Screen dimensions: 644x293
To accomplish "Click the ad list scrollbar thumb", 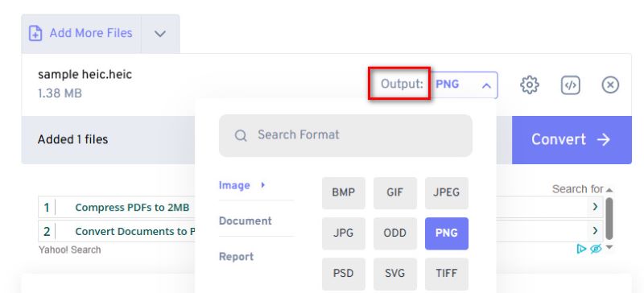I will pyautogui.click(x=609, y=219).
